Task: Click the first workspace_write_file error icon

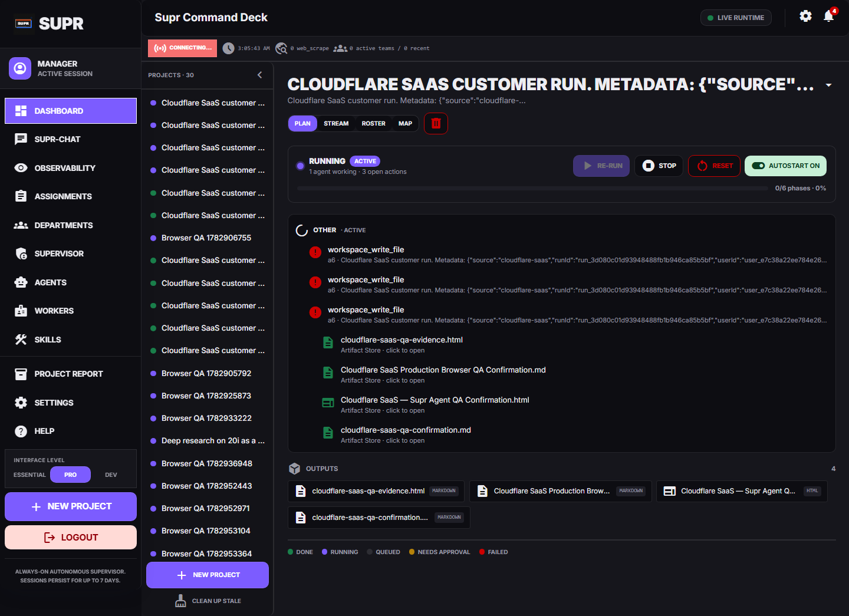Action: pos(315,252)
